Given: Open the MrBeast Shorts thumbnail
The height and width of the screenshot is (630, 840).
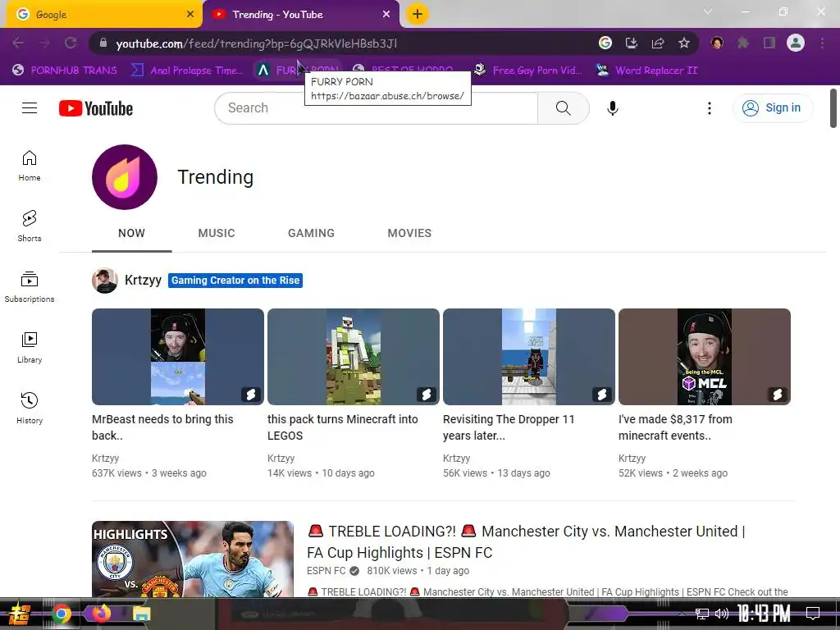Looking at the screenshot, I should point(178,357).
